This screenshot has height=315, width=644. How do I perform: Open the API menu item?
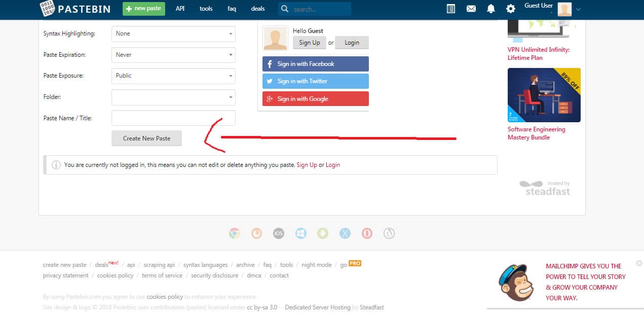pos(180,9)
